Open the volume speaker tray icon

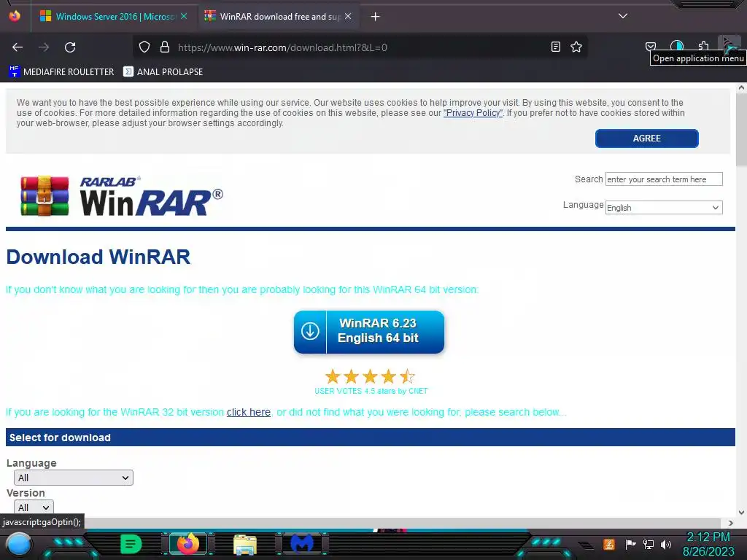click(666, 544)
